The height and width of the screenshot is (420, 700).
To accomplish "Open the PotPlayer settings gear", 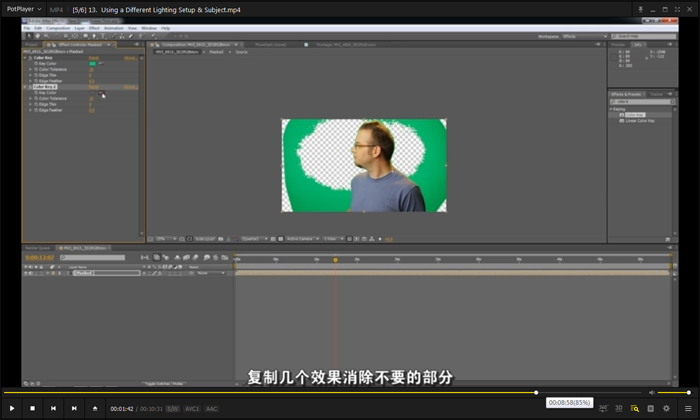I will pos(666,408).
